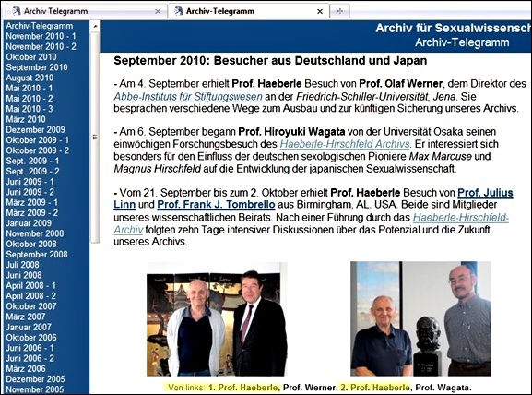Click highlighted caption '2. Prof. Haeberle'
The image size is (532, 395).
(x=375, y=388)
